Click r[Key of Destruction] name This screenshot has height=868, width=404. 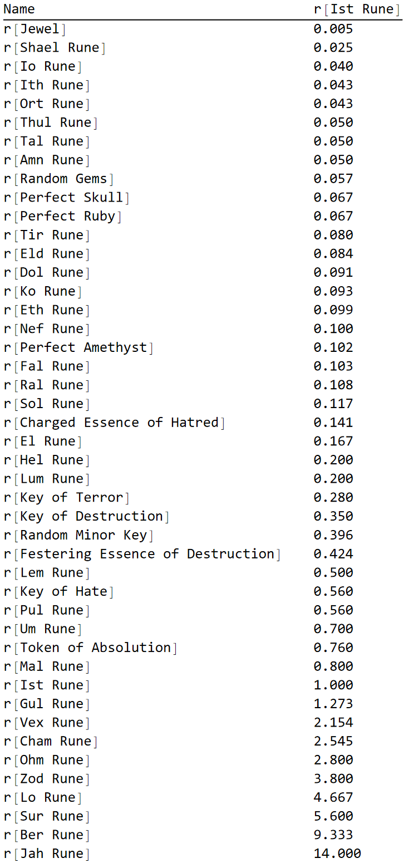point(86,516)
